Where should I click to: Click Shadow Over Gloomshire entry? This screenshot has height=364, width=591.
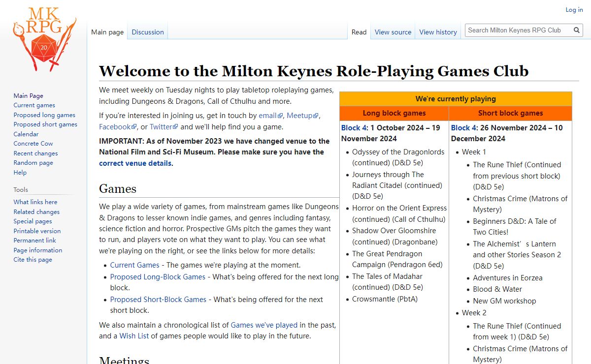[395, 236]
